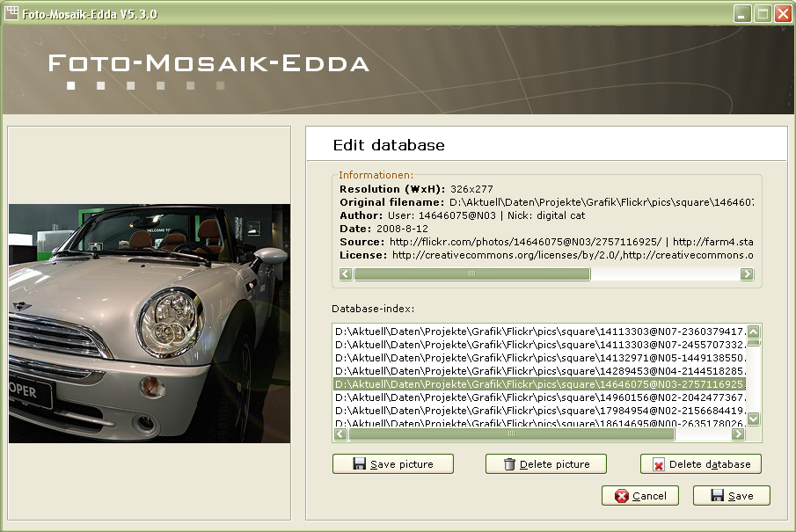The image size is (796, 532).
Task: Click the Delete database button
Action: (700, 464)
